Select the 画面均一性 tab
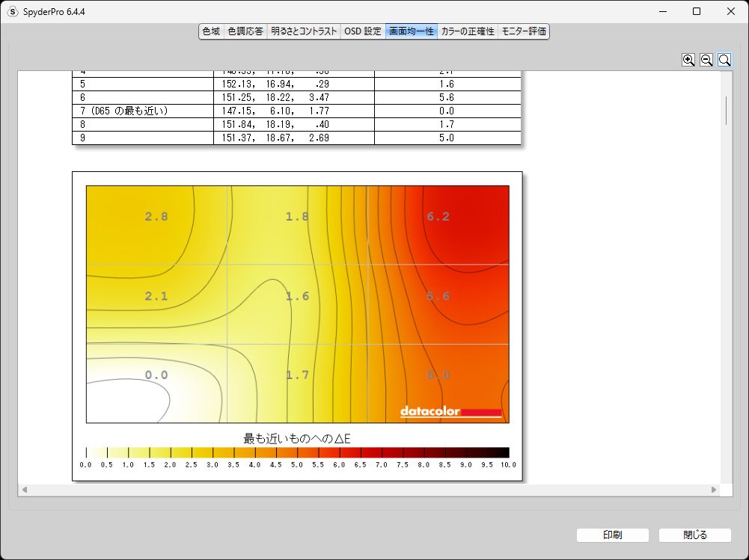This screenshot has width=749, height=560. tap(412, 31)
